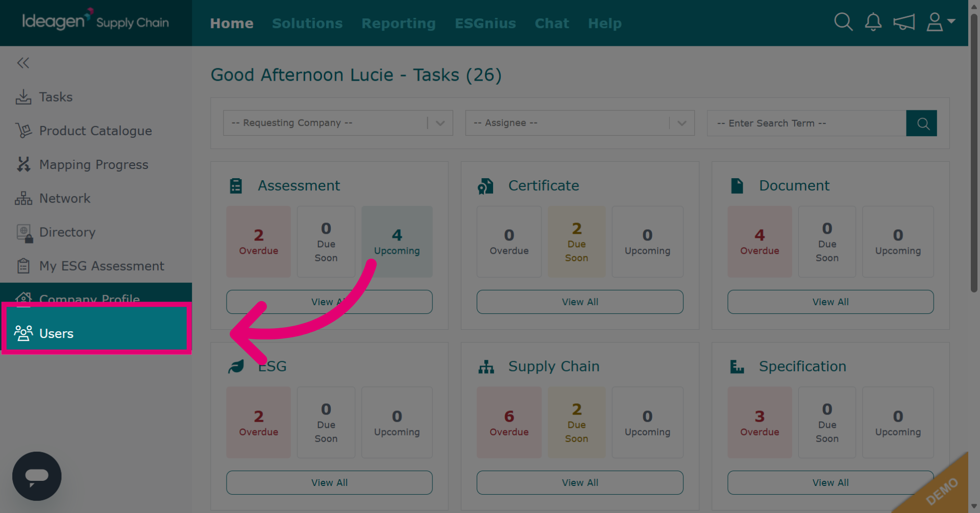Open Assessment 4 Upcoming tile
This screenshot has height=513, width=980.
pos(397,241)
